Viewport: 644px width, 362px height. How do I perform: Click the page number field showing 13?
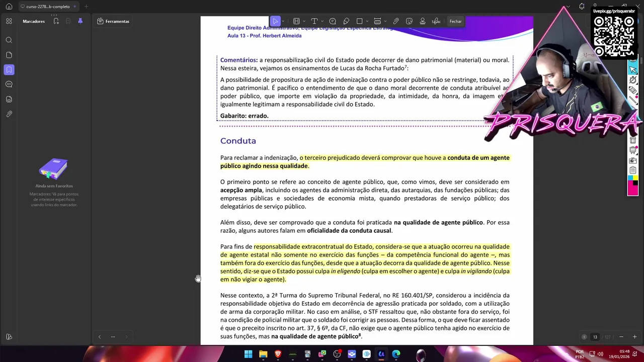click(595, 337)
